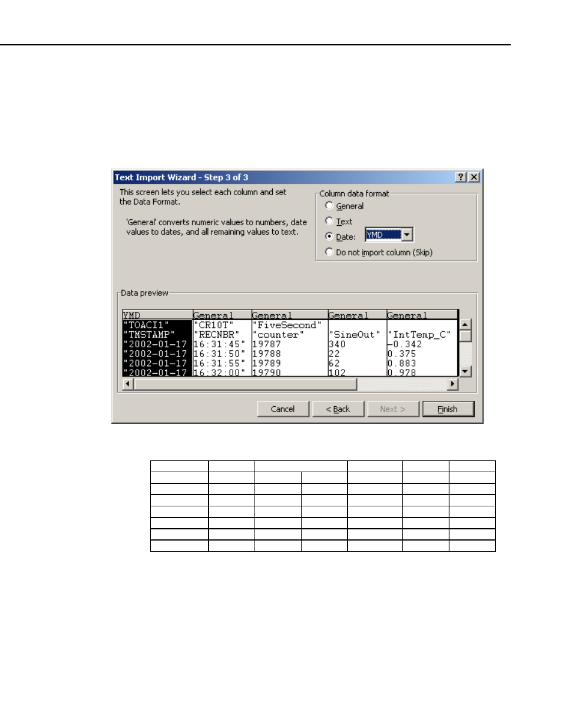Click the Finish button

click(x=448, y=409)
